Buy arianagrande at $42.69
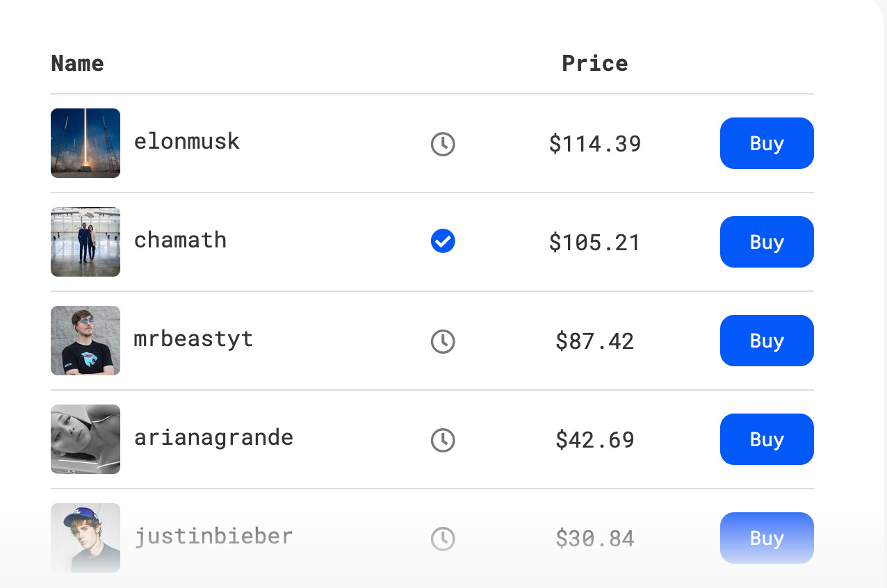 [767, 439]
